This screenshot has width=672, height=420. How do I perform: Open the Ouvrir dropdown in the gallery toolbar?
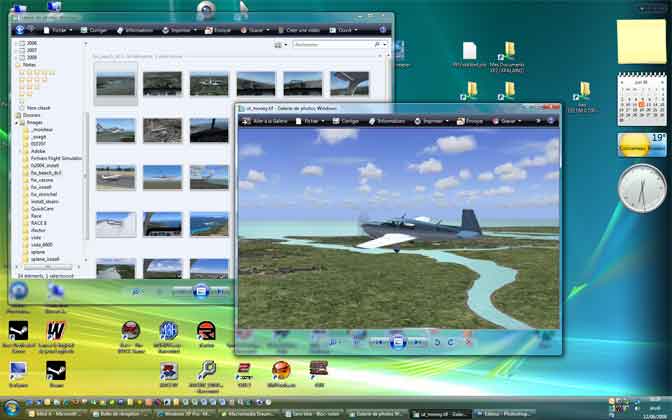(x=346, y=30)
